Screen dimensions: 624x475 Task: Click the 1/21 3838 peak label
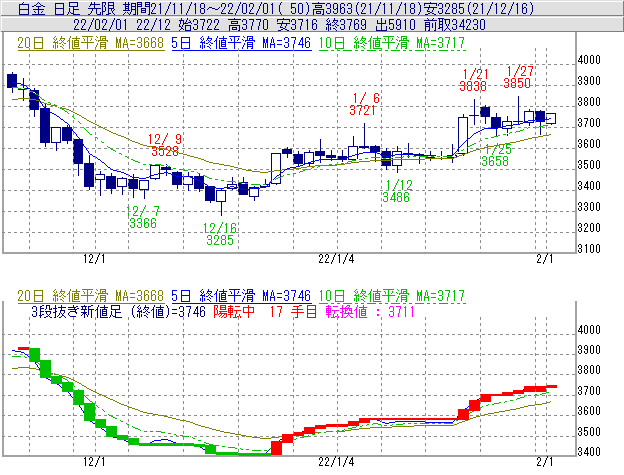pos(474,80)
